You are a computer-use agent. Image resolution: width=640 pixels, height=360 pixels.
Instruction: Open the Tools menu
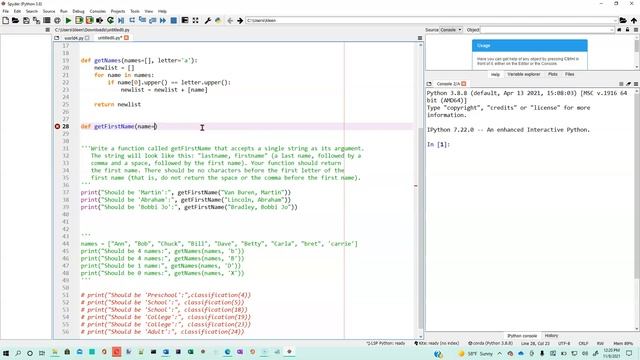click(135, 11)
